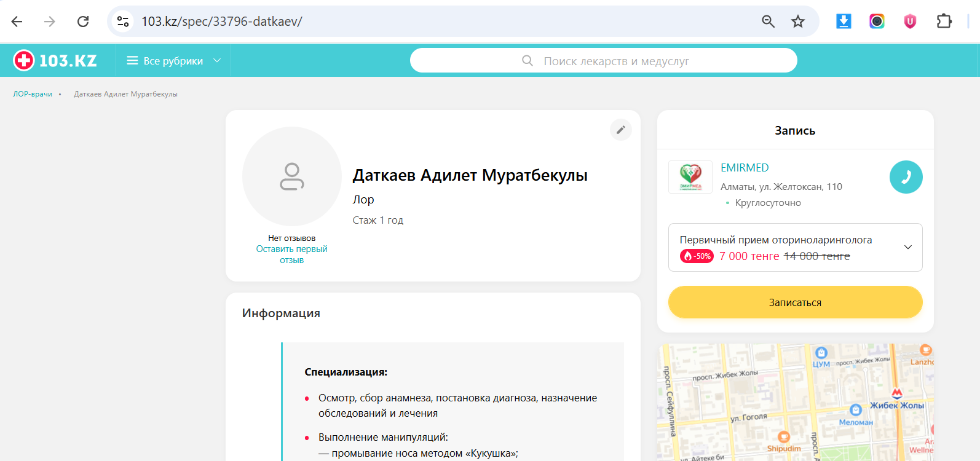Open the Все рубрики menu
980x461 pixels.
[173, 61]
